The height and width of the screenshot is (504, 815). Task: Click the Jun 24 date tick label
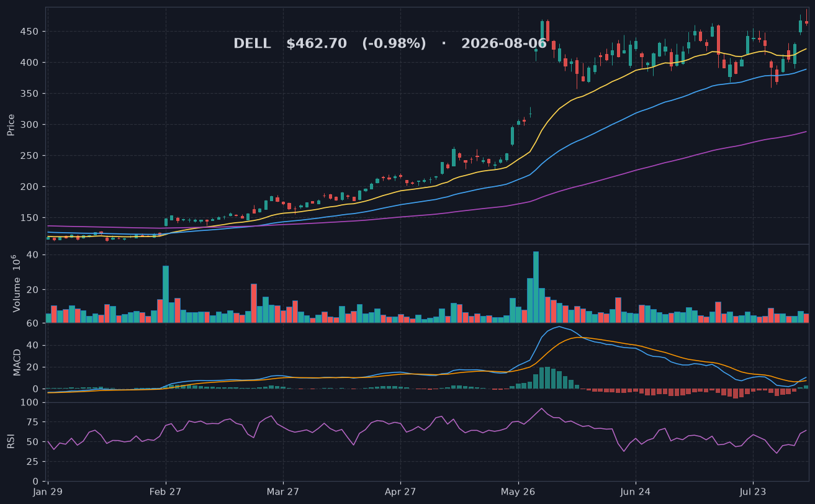point(636,492)
